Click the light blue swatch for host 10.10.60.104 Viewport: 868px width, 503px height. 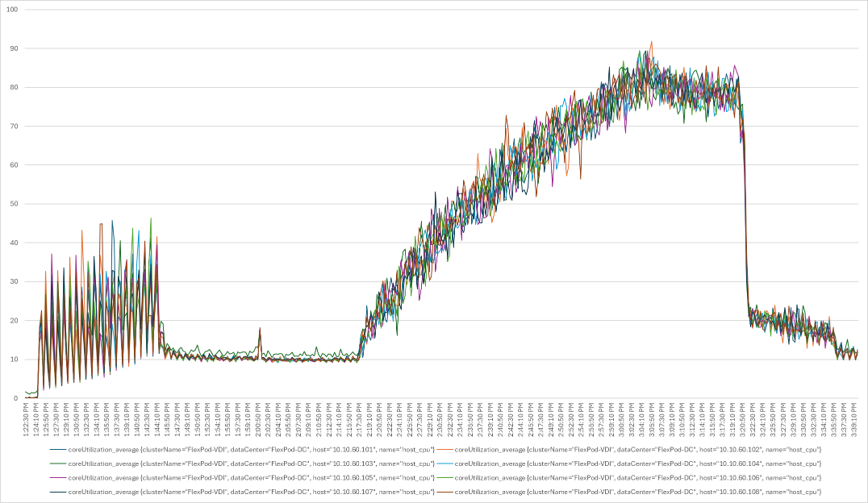coord(444,464)
